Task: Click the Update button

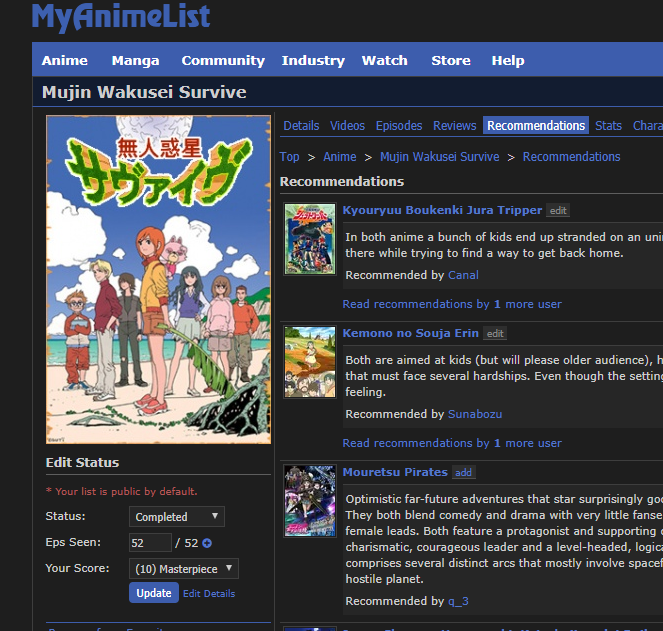Action: tap(154, 593)
